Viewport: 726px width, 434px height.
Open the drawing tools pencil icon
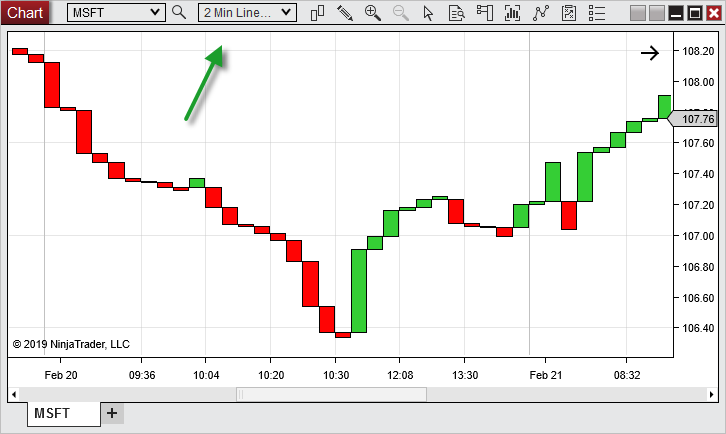point(345,13)
